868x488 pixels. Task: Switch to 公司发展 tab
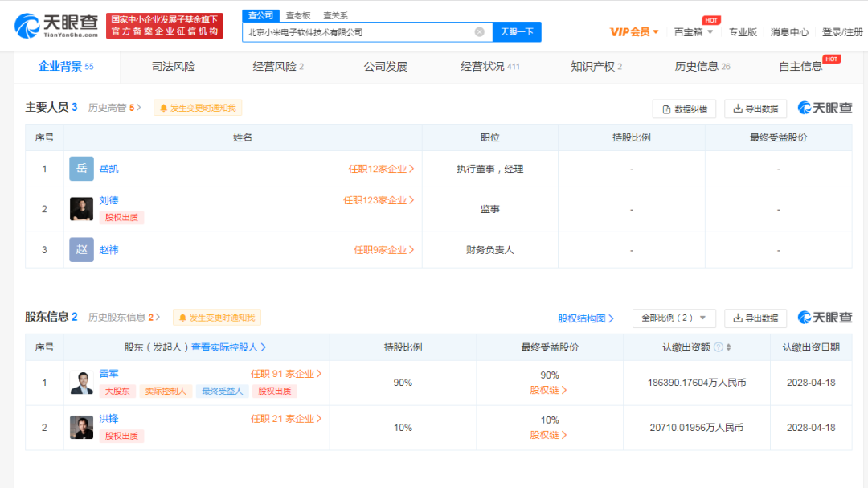tap(385, 67)
